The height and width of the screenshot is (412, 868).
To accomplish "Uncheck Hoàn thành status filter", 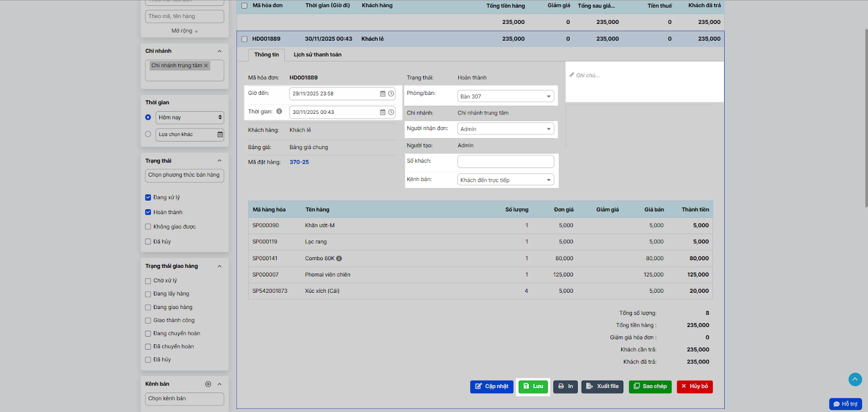I will 148,212.
